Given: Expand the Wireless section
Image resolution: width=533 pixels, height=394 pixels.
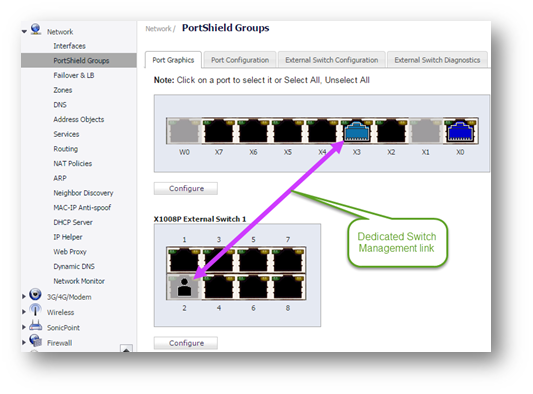Looking at the screenshot, I should (x=24, y=312).
